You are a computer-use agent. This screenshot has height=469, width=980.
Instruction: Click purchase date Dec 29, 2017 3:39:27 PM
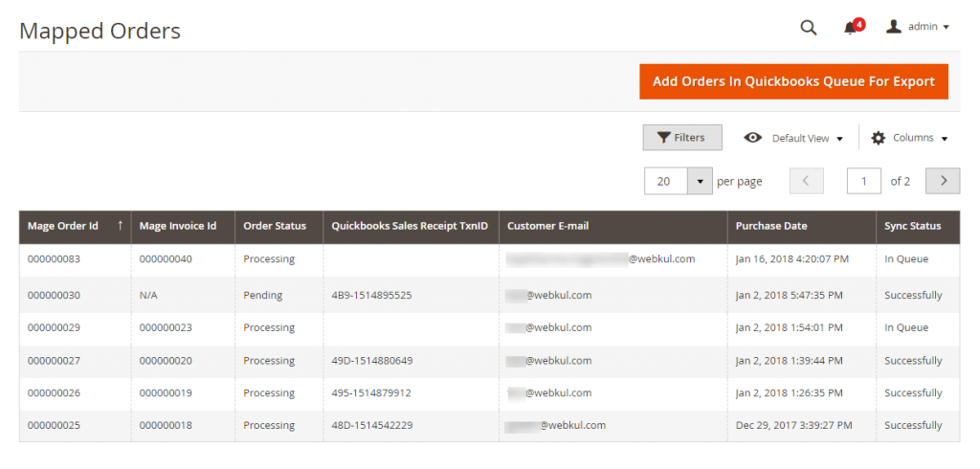click(793, 426)
